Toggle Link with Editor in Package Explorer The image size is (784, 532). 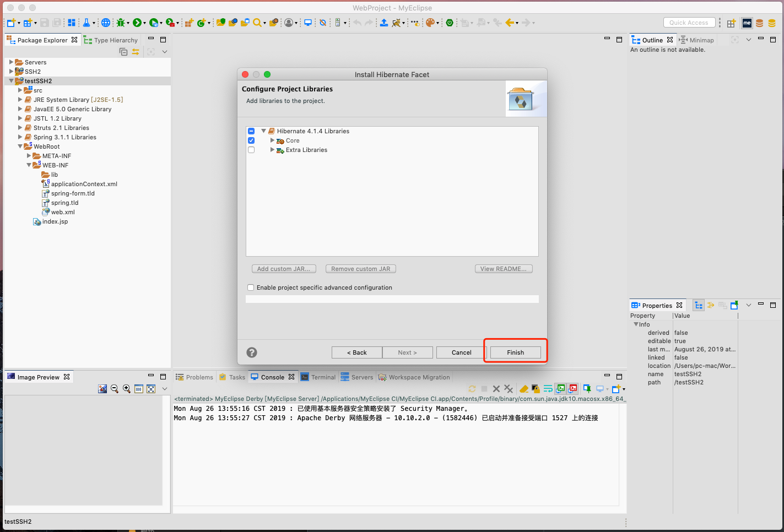(136, 52)
